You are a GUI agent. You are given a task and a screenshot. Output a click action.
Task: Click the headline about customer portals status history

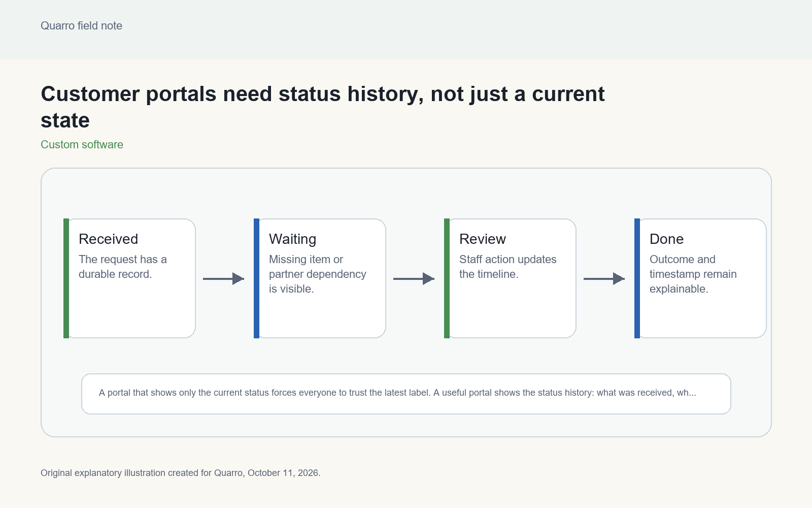323,107
